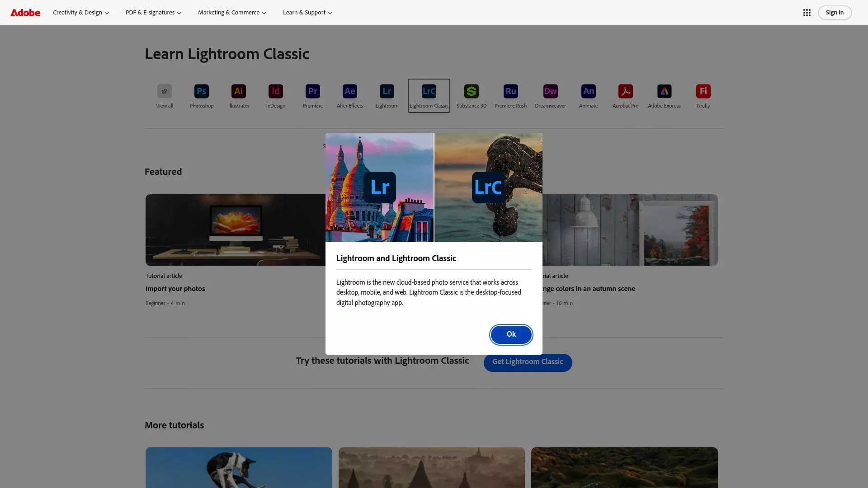
Task: Dismiss the dialog with Ok
Action: point(511,334)
